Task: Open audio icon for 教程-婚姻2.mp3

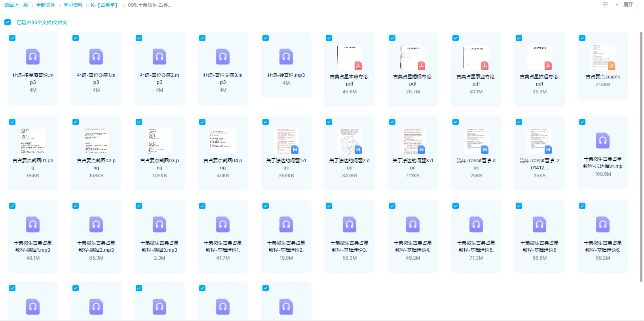Action: (96, 224)
